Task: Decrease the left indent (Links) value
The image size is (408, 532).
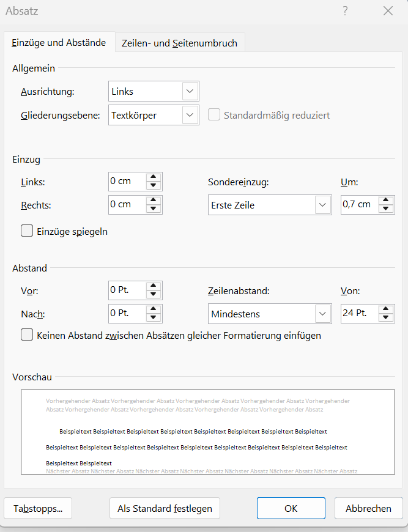Action: [154, 185]
